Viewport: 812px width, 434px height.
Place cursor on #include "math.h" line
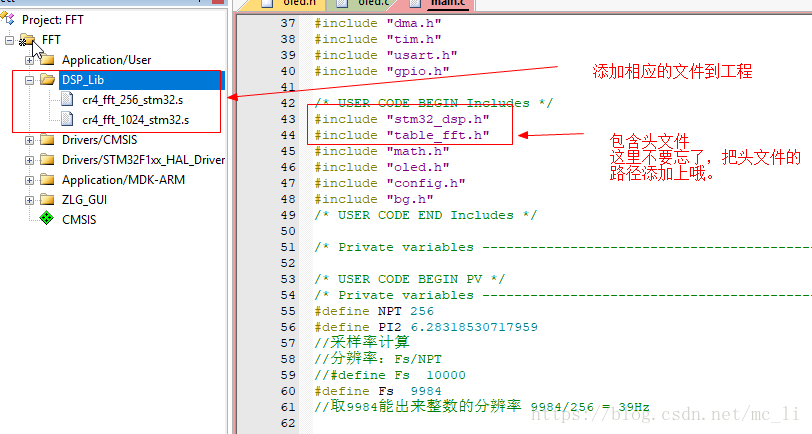[x=382, y=151]
